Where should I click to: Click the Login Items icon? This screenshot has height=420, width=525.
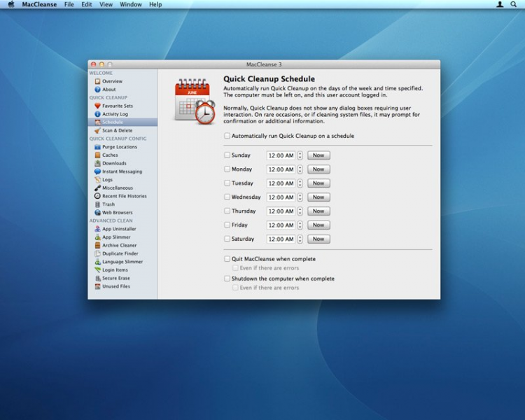coord(97,270)
